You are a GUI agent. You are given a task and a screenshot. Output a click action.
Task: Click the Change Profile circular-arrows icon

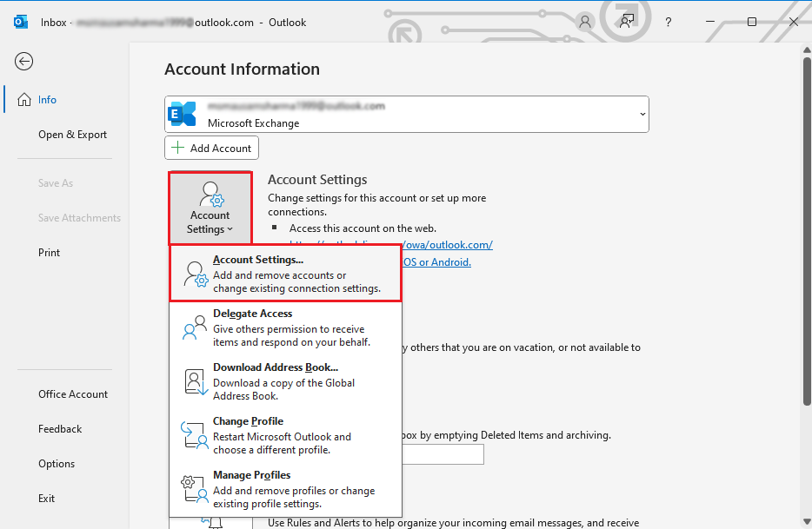tap(193, 435)
